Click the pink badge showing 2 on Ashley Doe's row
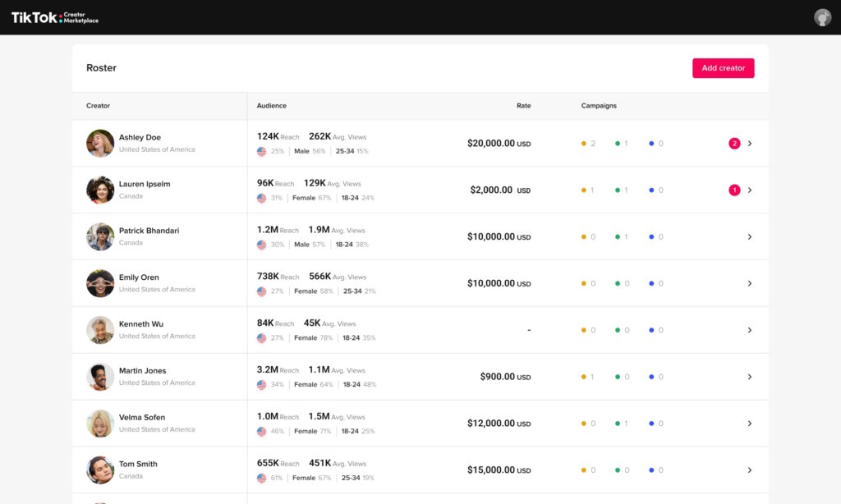 tap(733, 142)
